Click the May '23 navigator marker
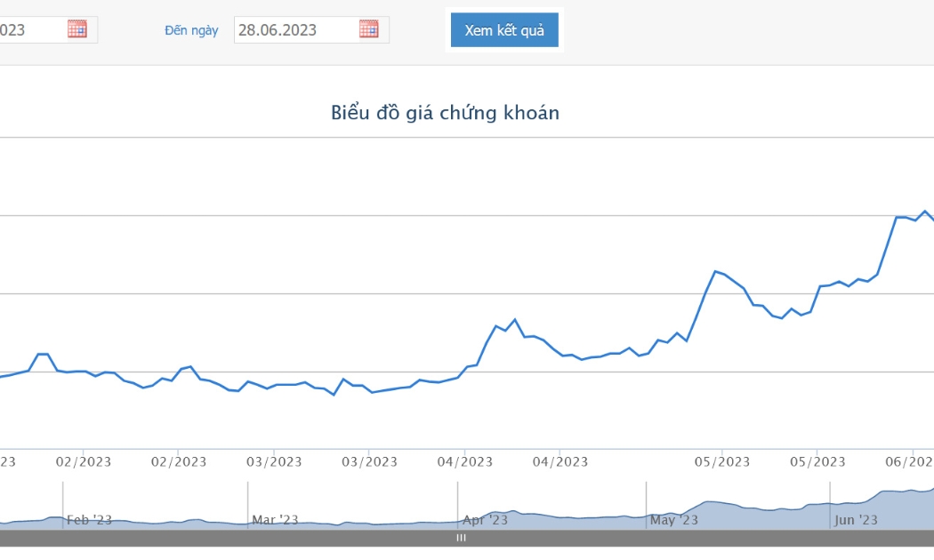This screenshot has width=934, height=560. 673,520
